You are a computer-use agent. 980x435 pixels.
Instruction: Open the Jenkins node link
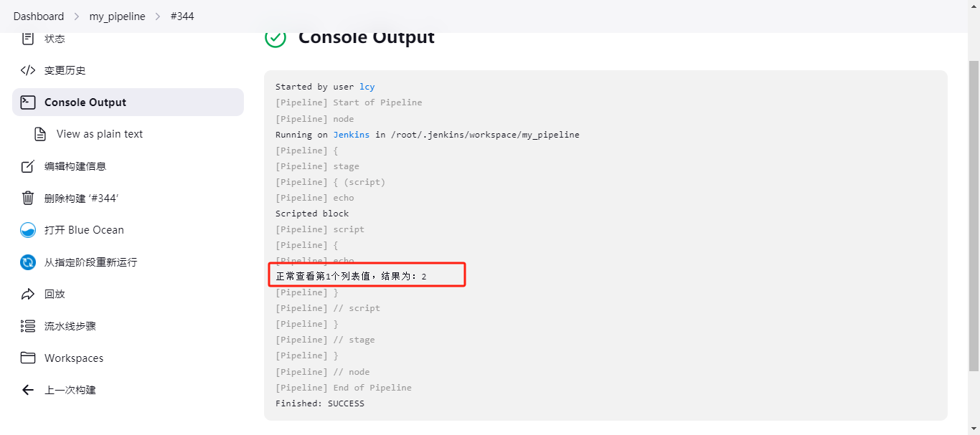pyautogui.click(x=352, y=135)
